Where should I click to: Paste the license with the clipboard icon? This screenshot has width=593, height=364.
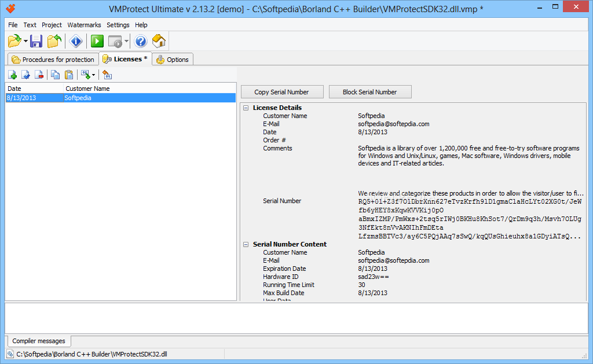(x=69, y=75)
